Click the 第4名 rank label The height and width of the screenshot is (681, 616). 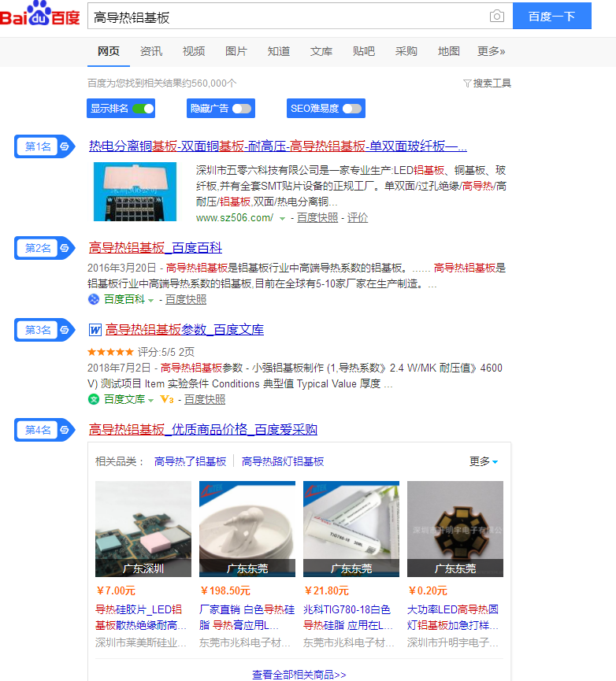38,430
